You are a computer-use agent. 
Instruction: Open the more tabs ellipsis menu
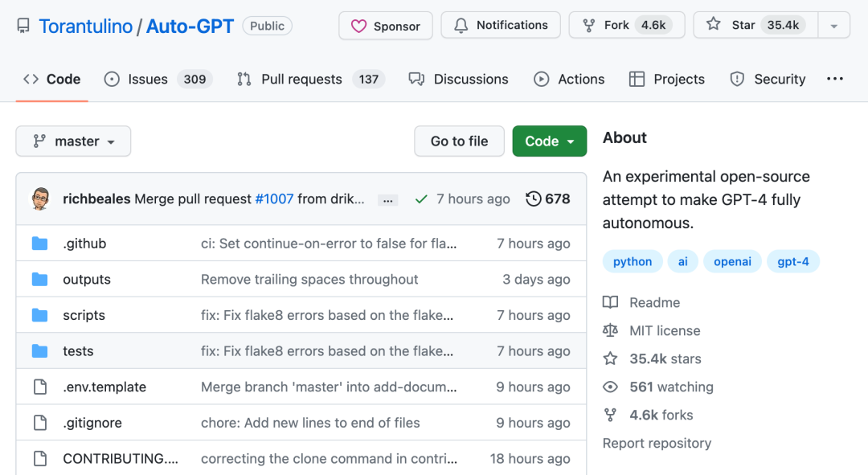(x=835, y=79)
